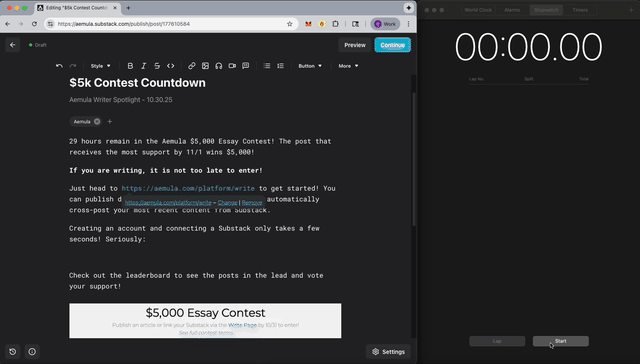Screen dimensions: 640x364
Task: Click the Continue button
Action: (x=393, y=45)
